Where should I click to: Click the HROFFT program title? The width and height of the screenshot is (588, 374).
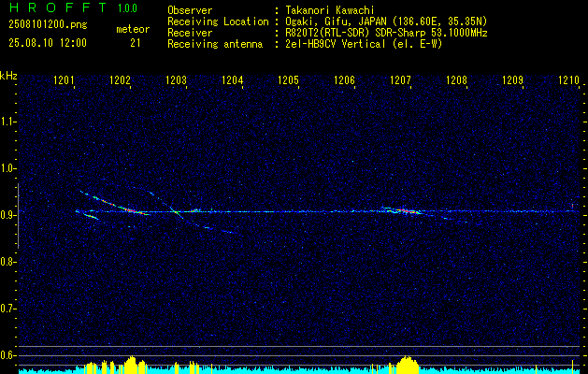58,7
